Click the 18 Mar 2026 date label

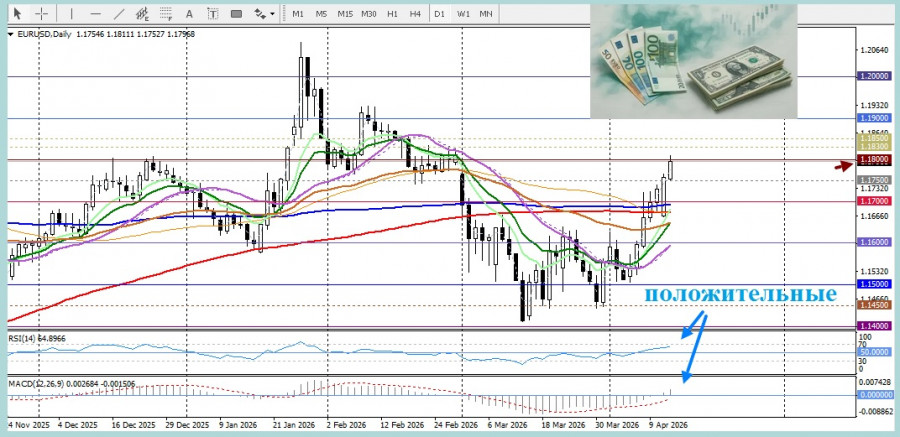(562, 426)
